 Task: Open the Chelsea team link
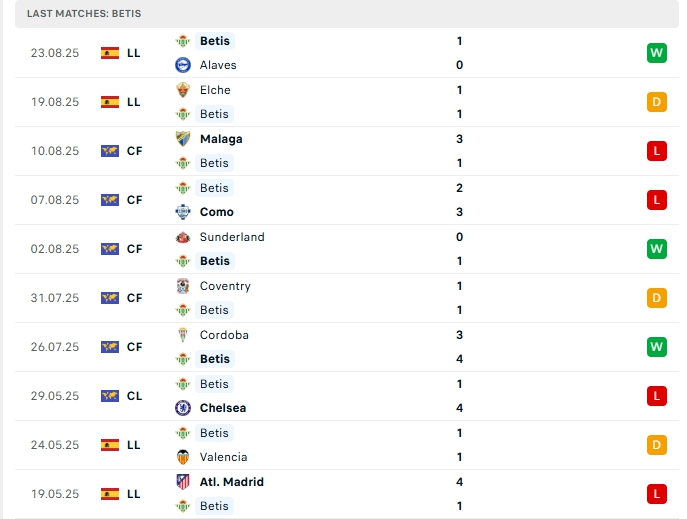[223, 408]
